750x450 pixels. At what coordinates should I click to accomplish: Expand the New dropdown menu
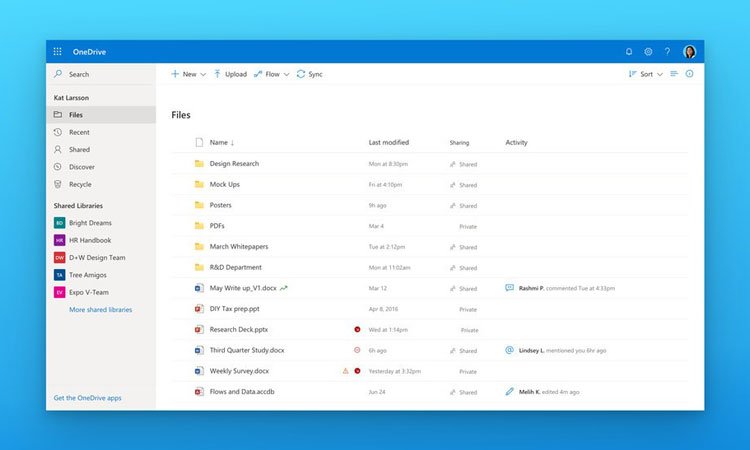[188, 74]
